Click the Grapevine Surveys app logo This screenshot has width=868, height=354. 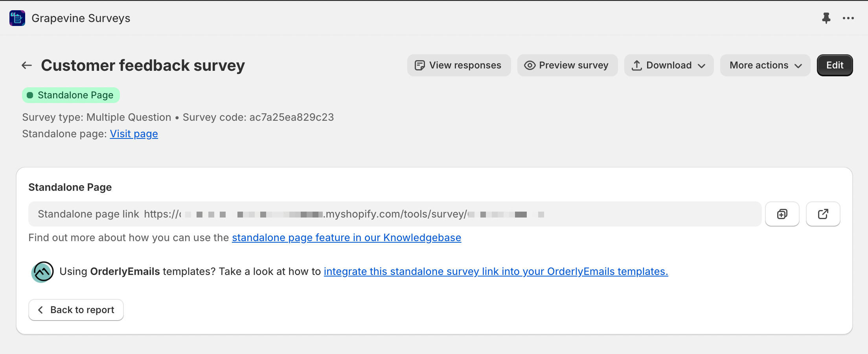(x=17, y=18)
